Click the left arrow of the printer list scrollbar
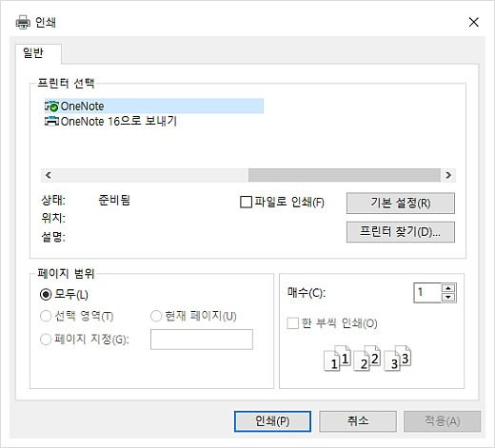The height and width of the screenshot is (448, 495). (x=49, y=175)
